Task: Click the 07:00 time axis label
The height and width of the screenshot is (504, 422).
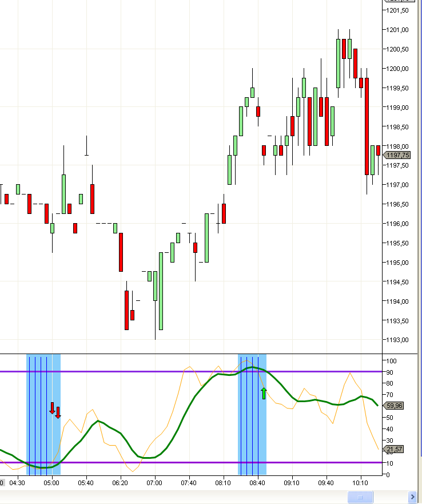Action: (x=154, y=483)
